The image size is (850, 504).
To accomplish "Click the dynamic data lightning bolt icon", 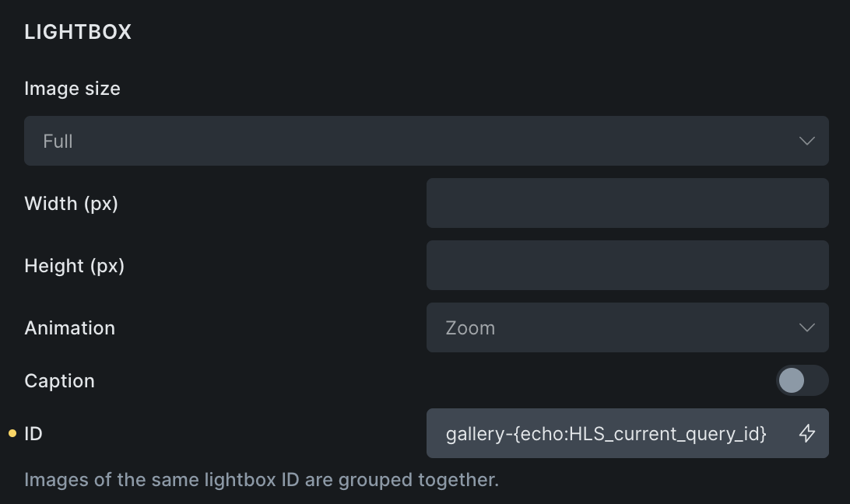I will (807, 433).
